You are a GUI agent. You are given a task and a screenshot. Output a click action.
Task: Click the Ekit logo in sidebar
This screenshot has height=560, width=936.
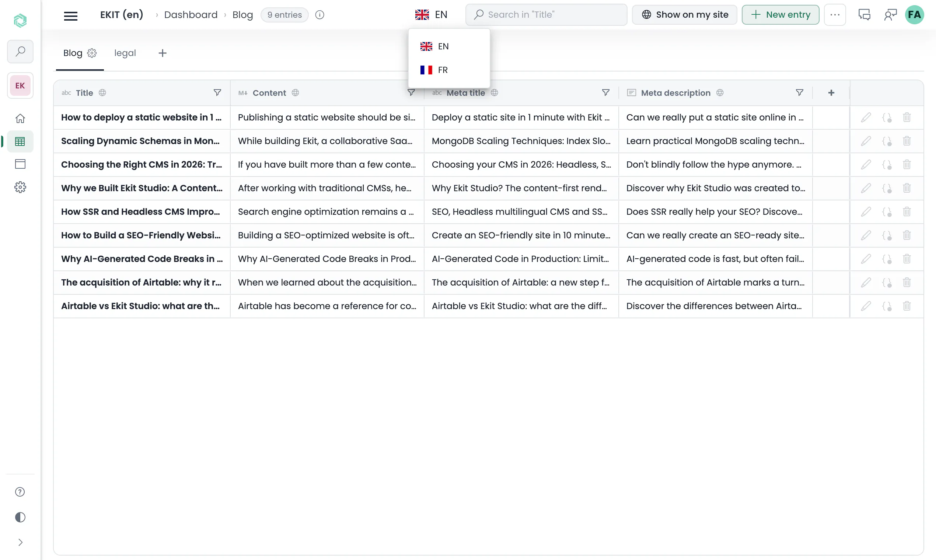point(20,20)
